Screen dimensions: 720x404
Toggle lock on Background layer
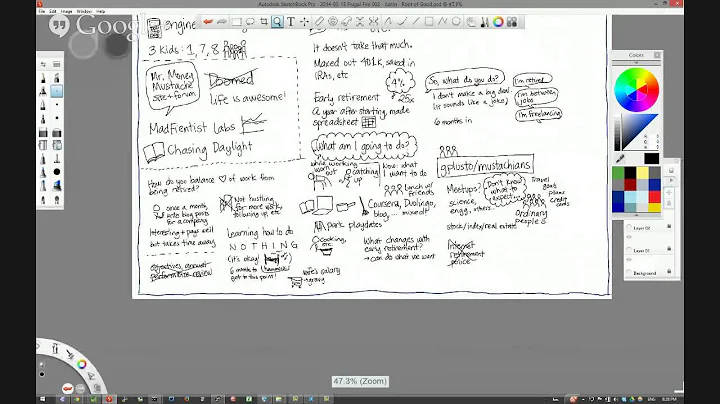669,271
